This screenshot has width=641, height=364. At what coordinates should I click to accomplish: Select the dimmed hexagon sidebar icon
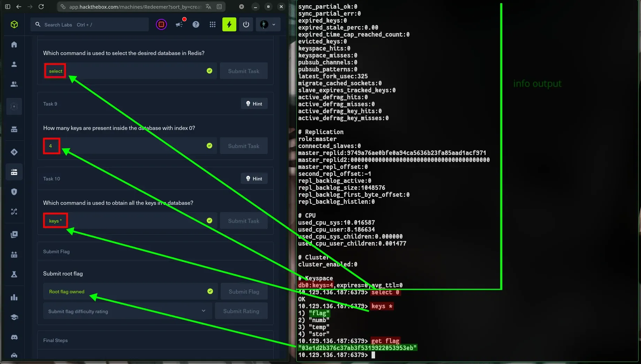pos(14,106)
